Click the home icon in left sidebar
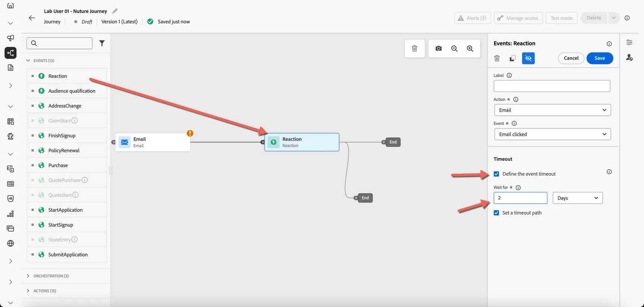 point(10,6)
